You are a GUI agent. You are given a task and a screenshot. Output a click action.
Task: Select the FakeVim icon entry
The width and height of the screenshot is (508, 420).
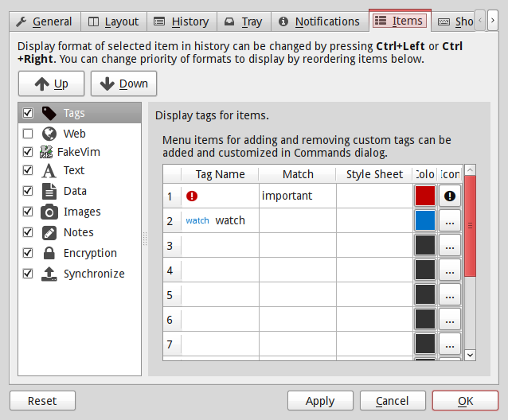(48, 151)
